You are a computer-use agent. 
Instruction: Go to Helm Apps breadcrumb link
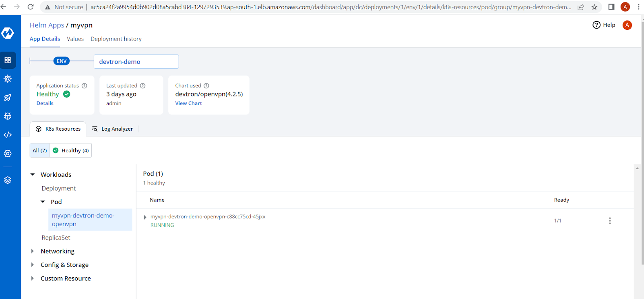click(x=47, y=25)
